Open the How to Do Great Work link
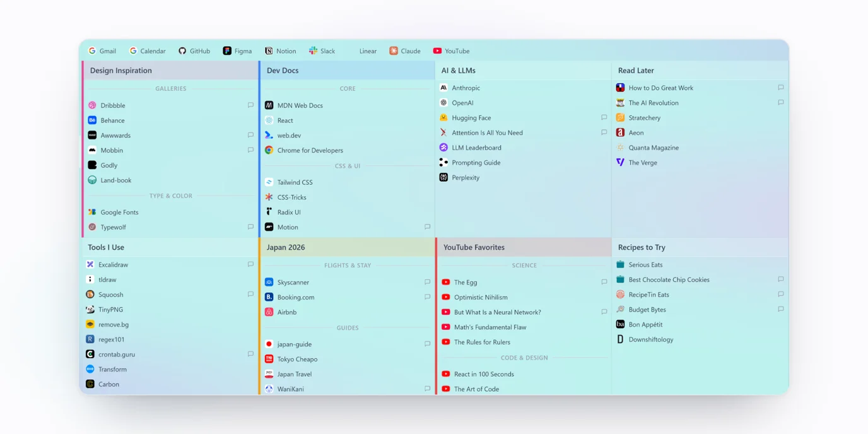This screenshot has height=434, width=868. coord(660,88)
